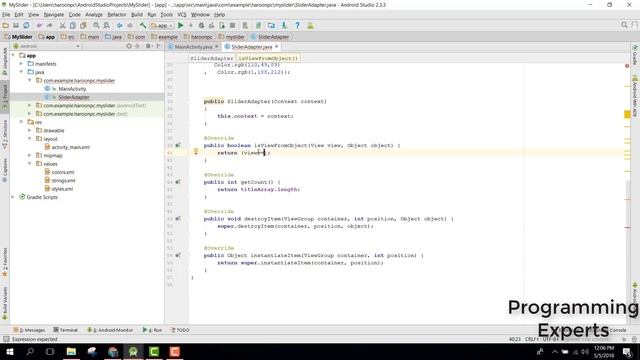
Task: Click the Replace toolbar icon
Action: tap(107, 25)
